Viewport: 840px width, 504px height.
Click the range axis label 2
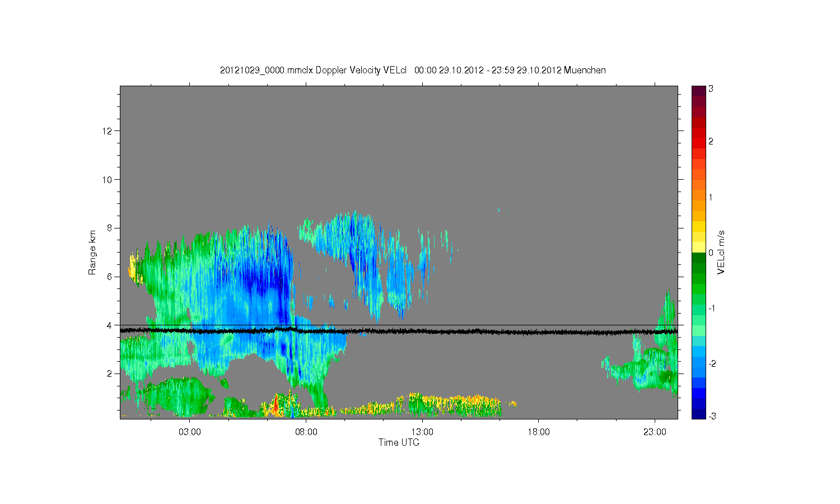click(110, 374)
